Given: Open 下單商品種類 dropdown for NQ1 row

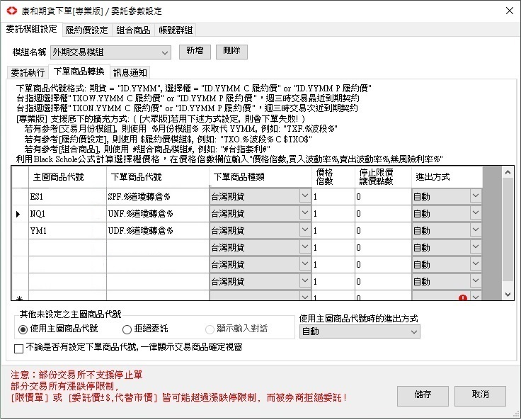Looking at the screenshot, I should tap(260, 213).
